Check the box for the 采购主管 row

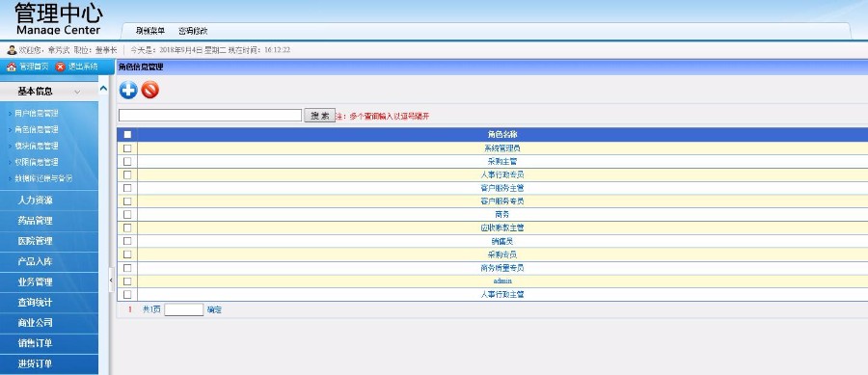pyautogui.click(x=127, y=162)
